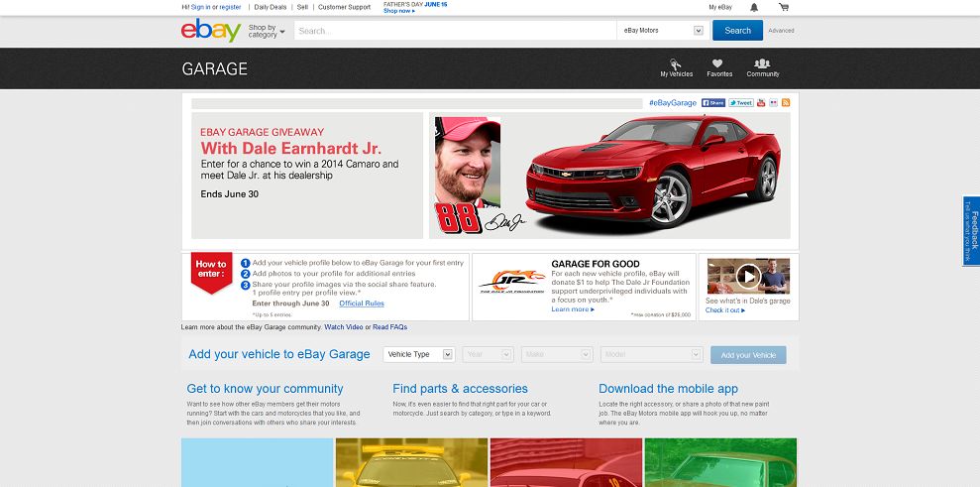980x487 pixels.
Task: Click Learn more under Garage for Good
Action: tap(573, 309)
